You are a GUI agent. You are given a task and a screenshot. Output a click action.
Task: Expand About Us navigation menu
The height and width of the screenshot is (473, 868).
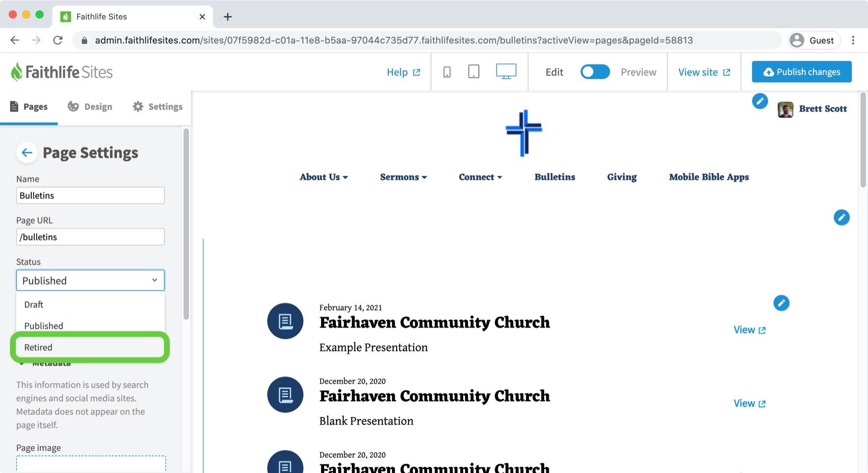coord(324,177)
